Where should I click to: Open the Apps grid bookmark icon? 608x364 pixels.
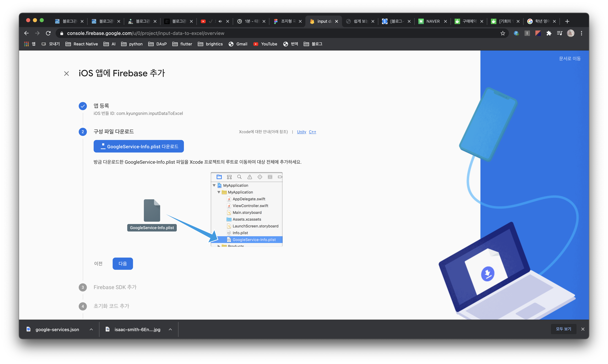[x=26, y=44]
